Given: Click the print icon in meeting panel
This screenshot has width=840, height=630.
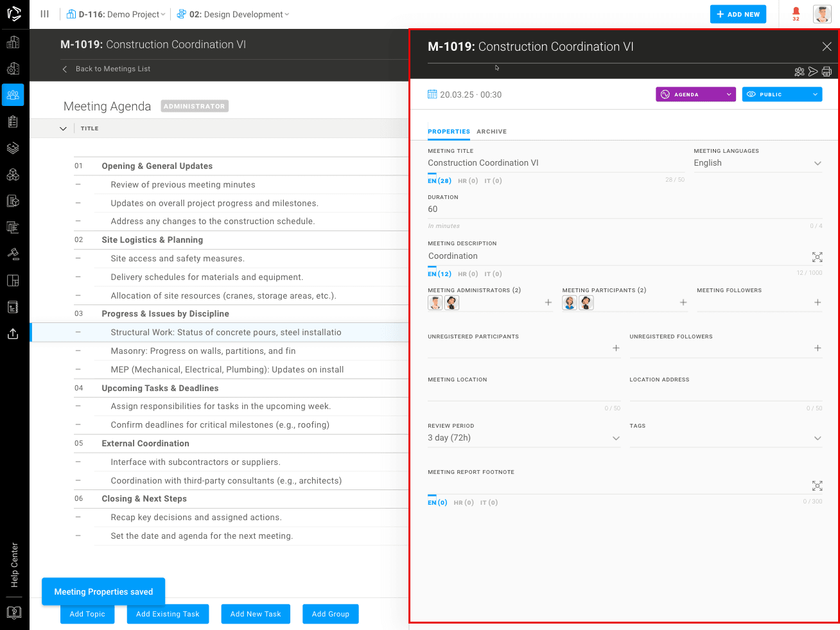Looking at the screenshot, I should pos(827,72).
